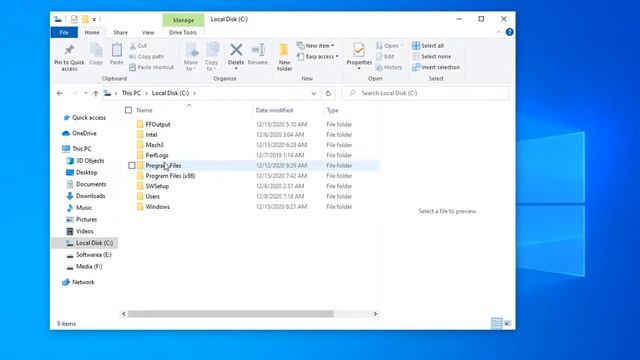Click Paste shortcut in ribbon
The image size is (640, 360).
151,67
